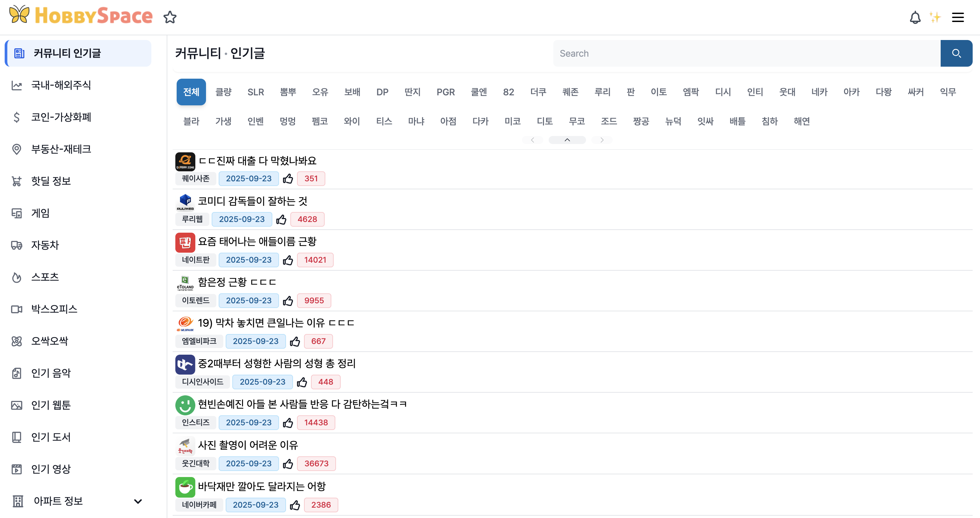980x518 pixels.
Task: Open 핫딜 정보 cart sidebar item
Action: pyautogui.click(x=51, y=181)
